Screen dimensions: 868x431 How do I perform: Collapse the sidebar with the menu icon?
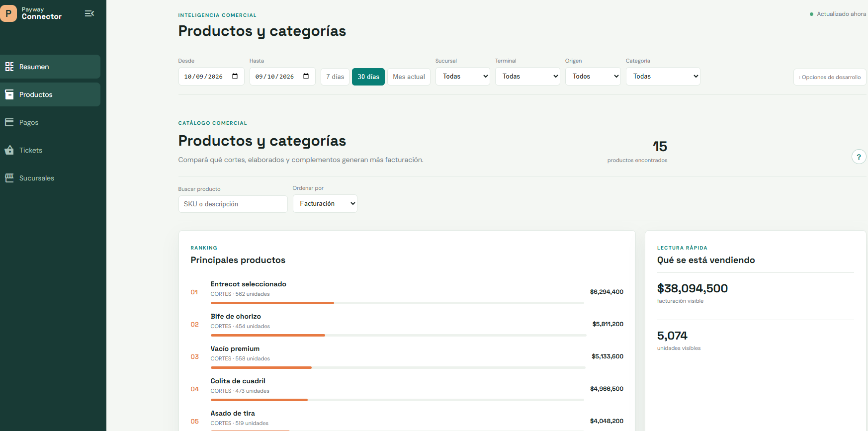point(89,13)
